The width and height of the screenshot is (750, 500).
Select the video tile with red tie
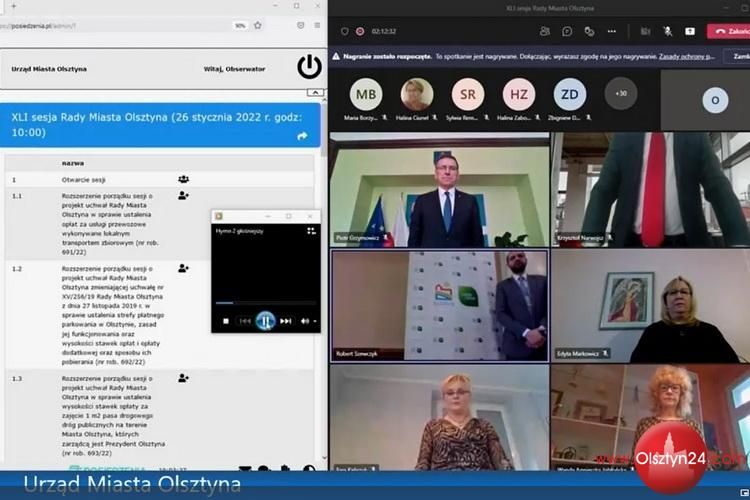pyautogui.click(x=651, y=190)
